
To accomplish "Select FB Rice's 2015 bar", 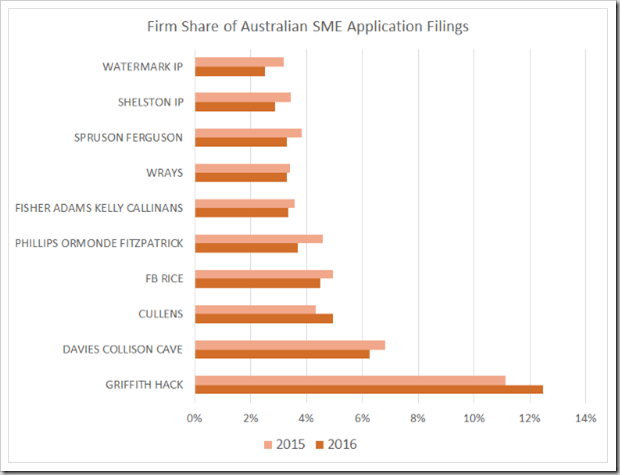I will (264, 274).
